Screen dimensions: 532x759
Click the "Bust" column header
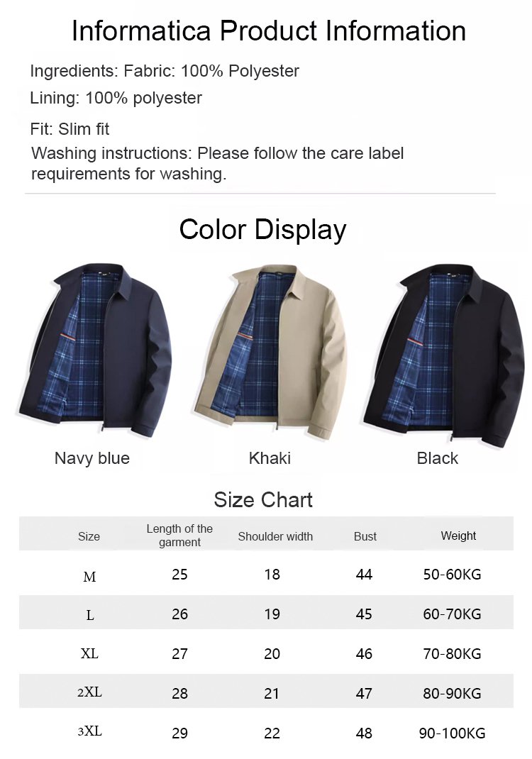click(x=365, y=536)
